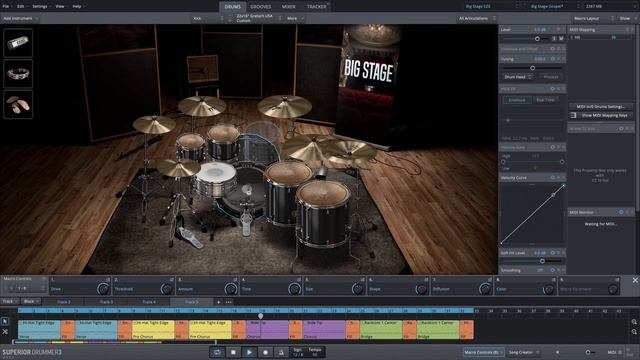
Task: Click the Process button under Tuning
Action: 551,77
